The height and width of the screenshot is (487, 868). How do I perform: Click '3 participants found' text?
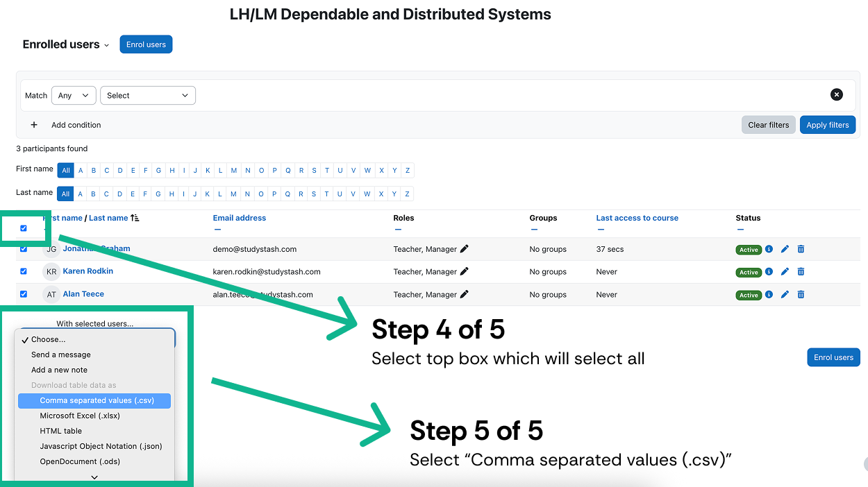[52, 148]
